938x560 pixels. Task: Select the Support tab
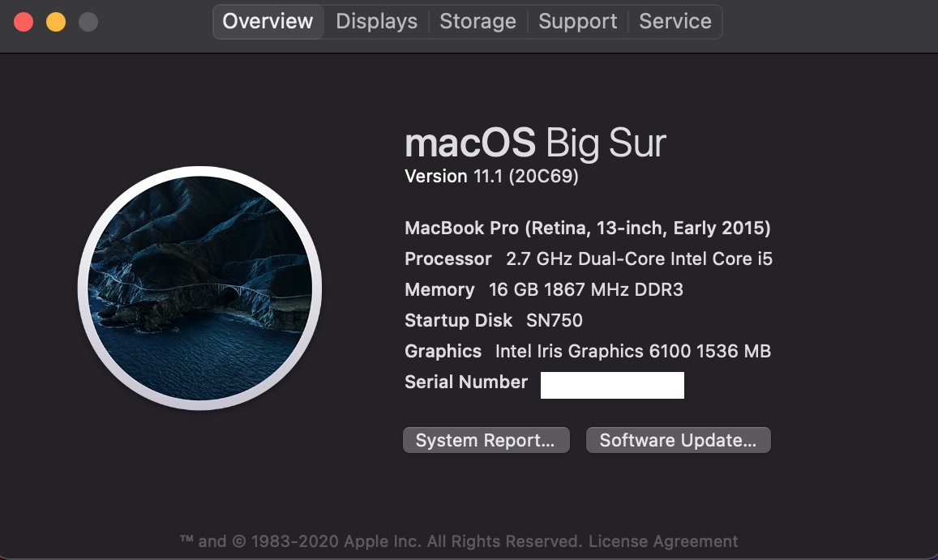tap(577, 22)
